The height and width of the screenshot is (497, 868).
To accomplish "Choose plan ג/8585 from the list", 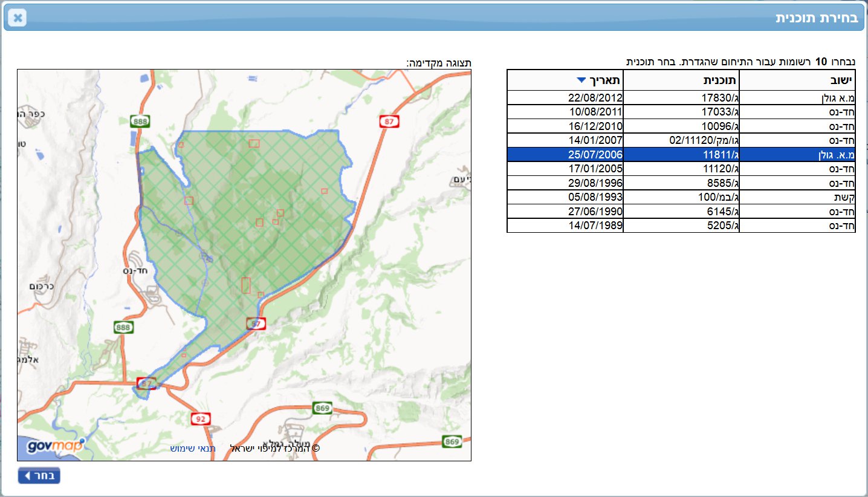I will (681, 183).
